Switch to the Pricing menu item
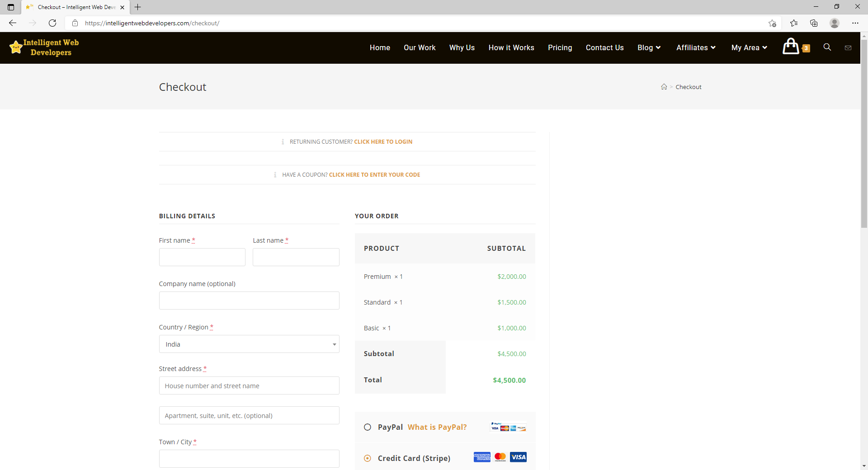This screenshot has width=868, height=470. [x=560, y=47]
